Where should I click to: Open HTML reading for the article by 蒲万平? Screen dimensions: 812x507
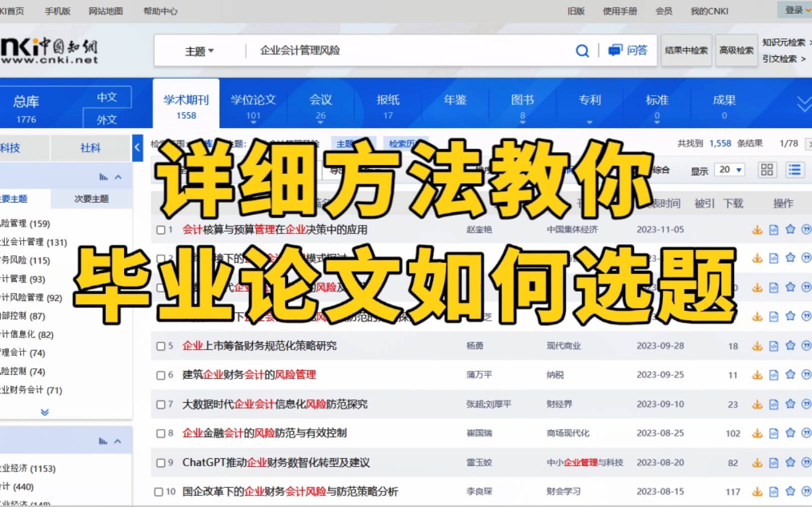click(774, 375)
